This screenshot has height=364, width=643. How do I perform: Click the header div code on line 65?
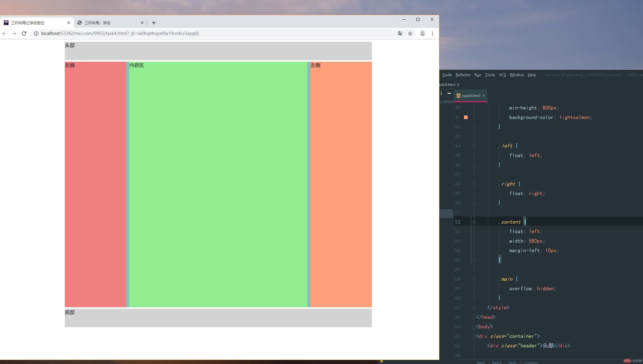(528, 346)
